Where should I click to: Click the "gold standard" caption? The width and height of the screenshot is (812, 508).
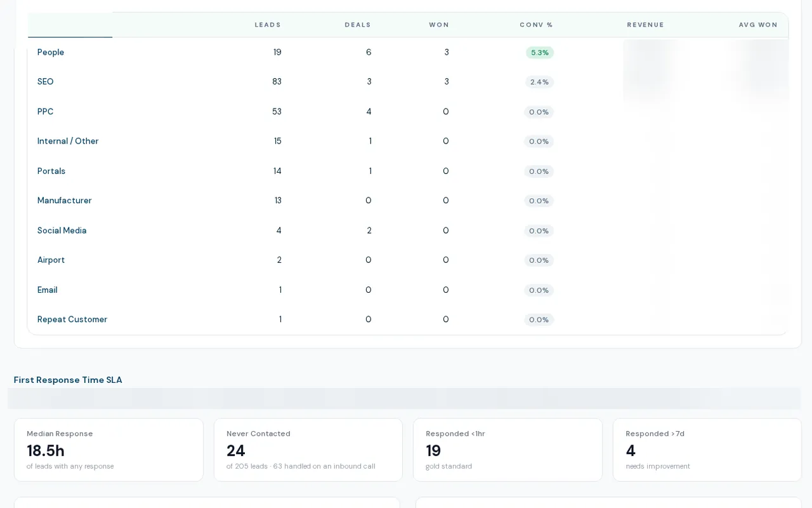tap(449, 466)
